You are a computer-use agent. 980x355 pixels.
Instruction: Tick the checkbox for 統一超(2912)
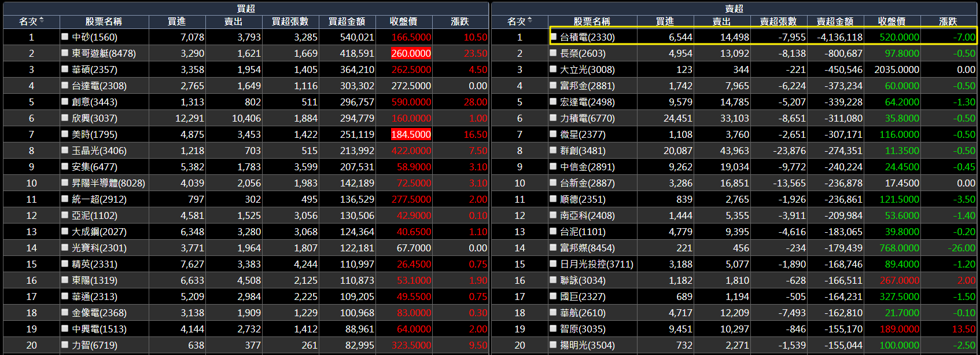click(x=65, y=199)
